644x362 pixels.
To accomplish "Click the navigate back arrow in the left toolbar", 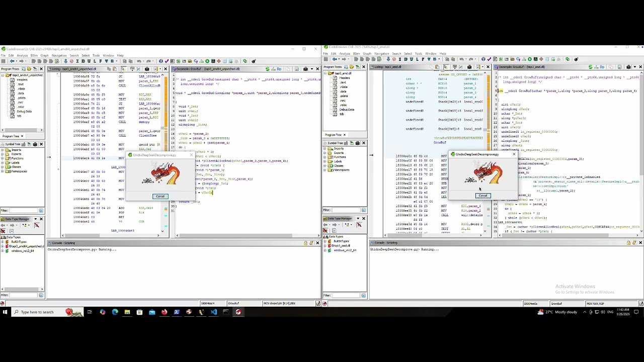I will tap(13, 61).
